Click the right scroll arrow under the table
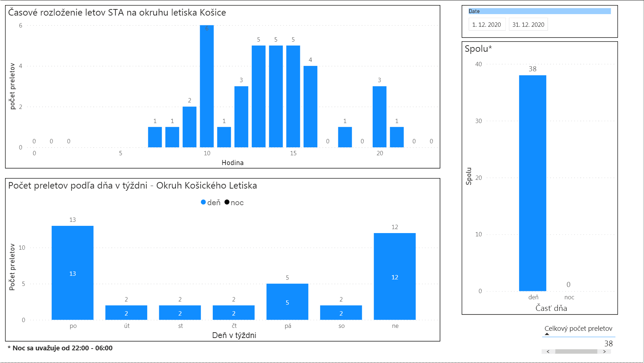The height and width of the screenshot is (363, 644). [604, 351]
